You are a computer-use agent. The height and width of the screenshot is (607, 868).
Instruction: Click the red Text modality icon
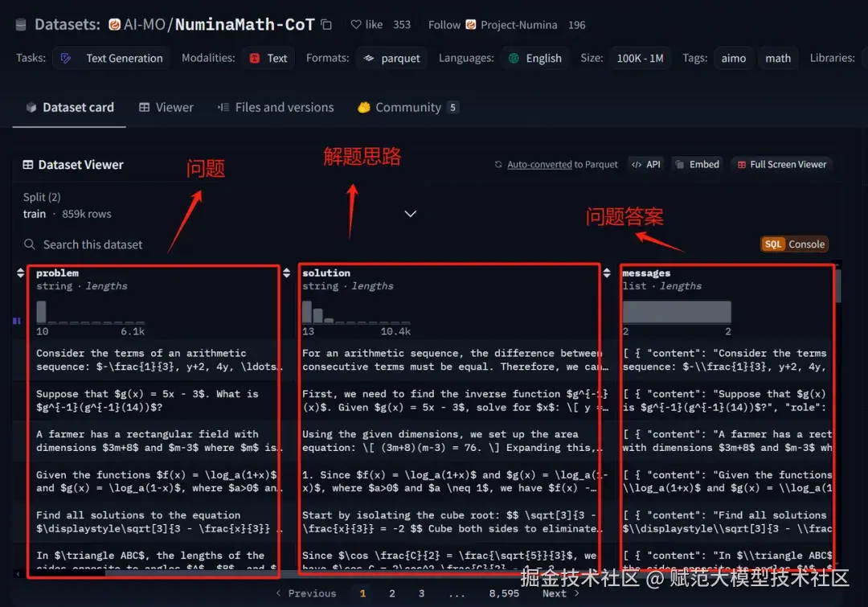tap(255, 58)
